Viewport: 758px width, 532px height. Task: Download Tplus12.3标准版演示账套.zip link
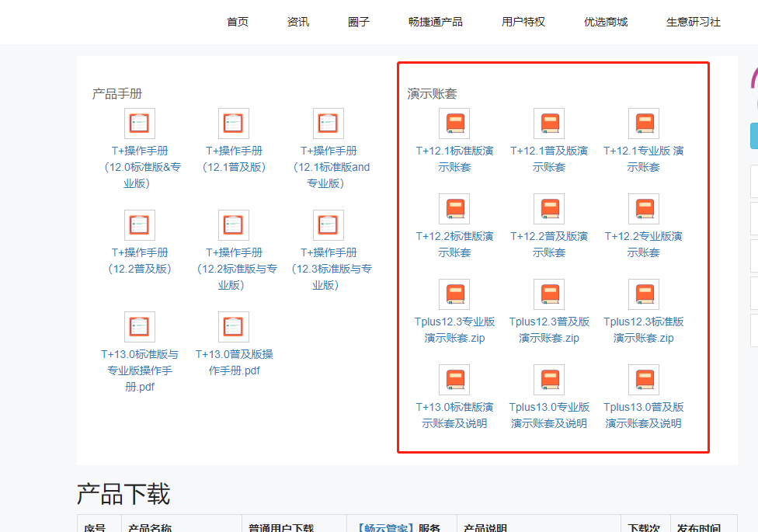(x=643, y=330)
